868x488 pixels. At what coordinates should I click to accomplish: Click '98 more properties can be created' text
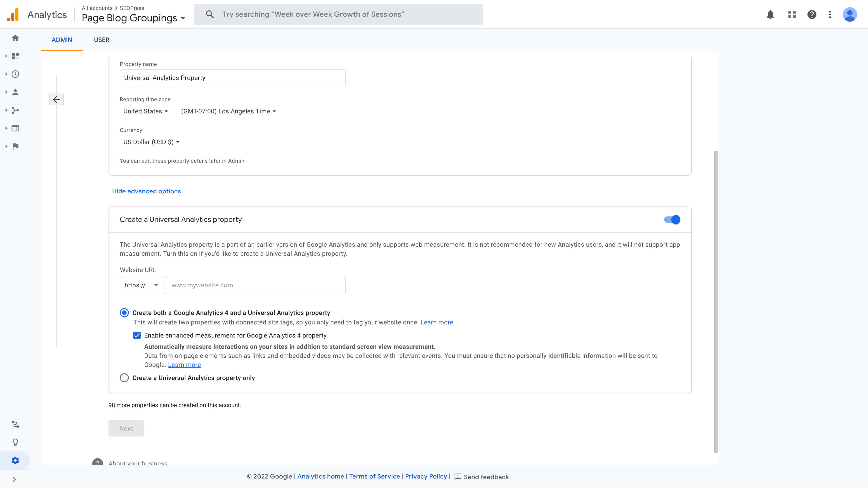(175, 405)
